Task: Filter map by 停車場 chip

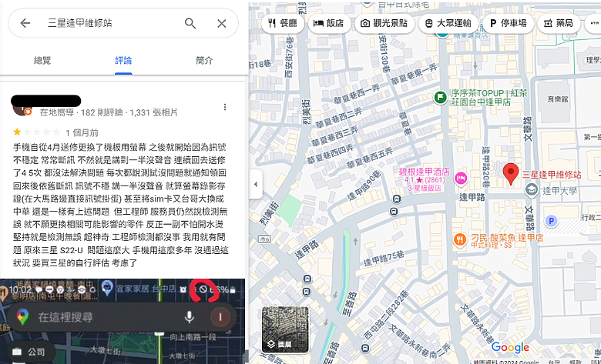Action: tap(508, 23)
